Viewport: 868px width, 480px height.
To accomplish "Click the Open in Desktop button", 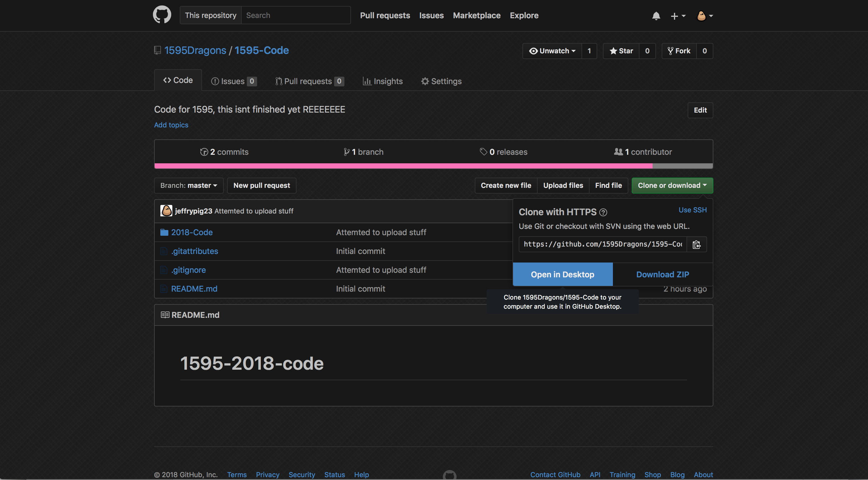I will point(562,274).
